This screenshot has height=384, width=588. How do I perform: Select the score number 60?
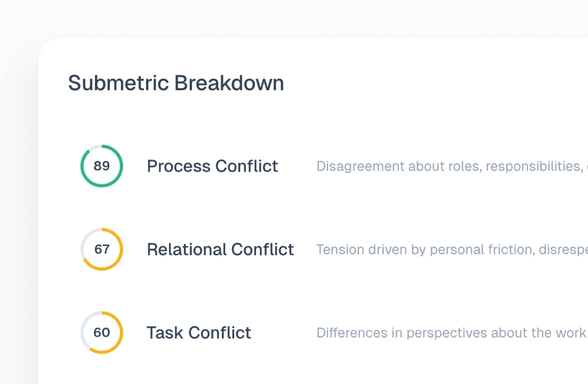(x=101, y=333)
